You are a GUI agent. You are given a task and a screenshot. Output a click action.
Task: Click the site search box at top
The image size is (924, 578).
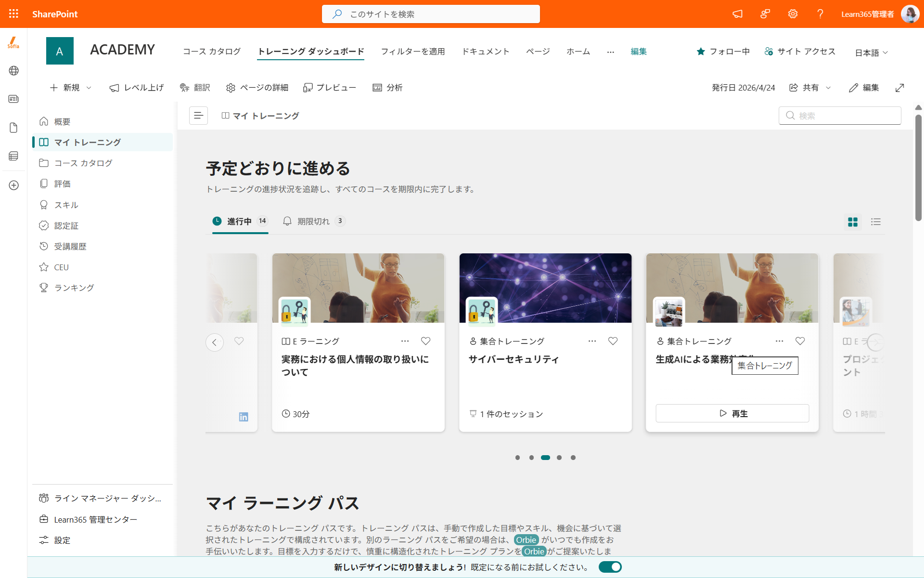431,14
